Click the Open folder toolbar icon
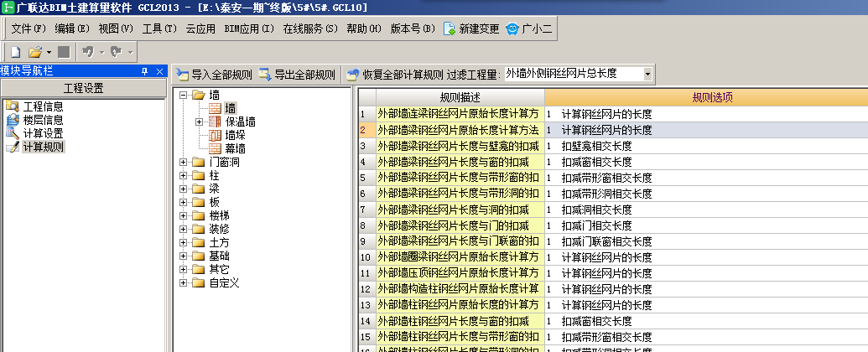The width and height of the screenshot is (868, 352). 35,52
